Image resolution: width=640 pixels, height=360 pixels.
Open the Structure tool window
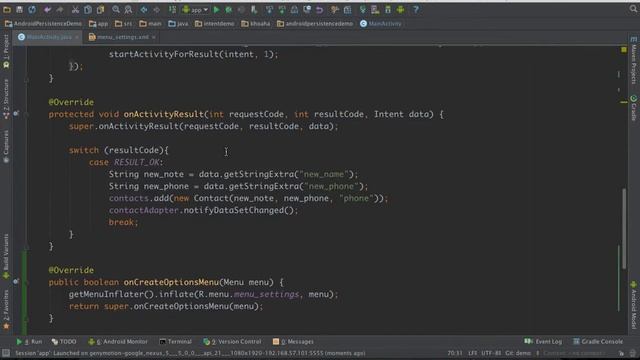pos(6,99)
